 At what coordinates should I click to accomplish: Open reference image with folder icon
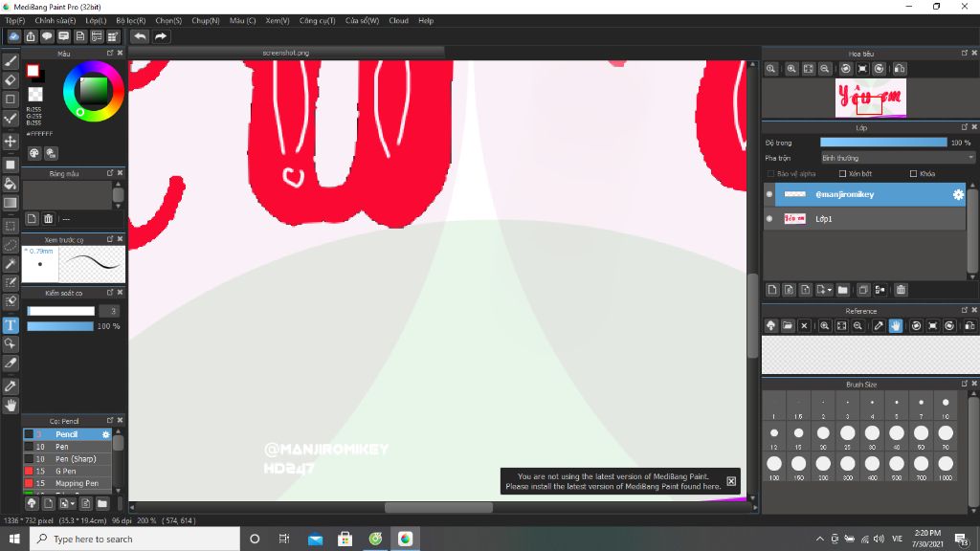click(x=788, y=325)
